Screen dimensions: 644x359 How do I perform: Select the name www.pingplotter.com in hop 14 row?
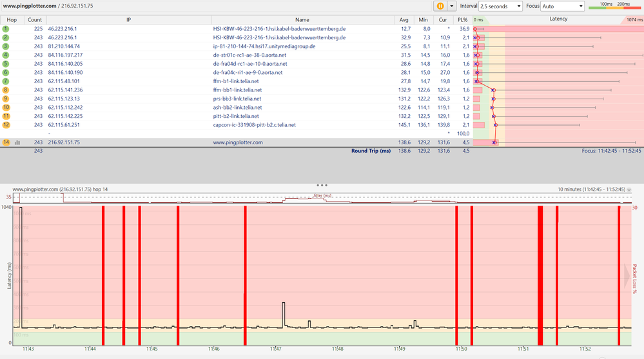[x=238, y=142]
